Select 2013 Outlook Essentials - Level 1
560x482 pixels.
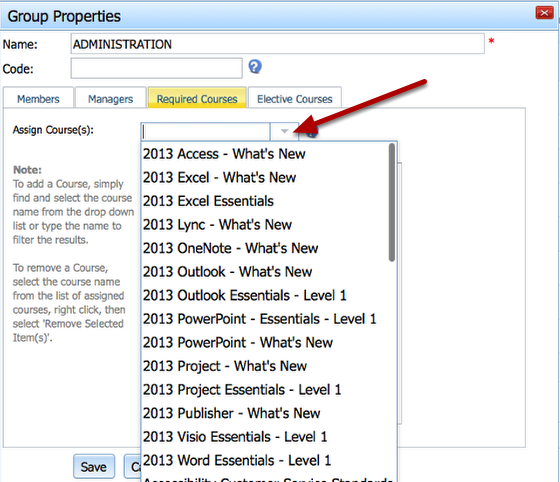265,295
